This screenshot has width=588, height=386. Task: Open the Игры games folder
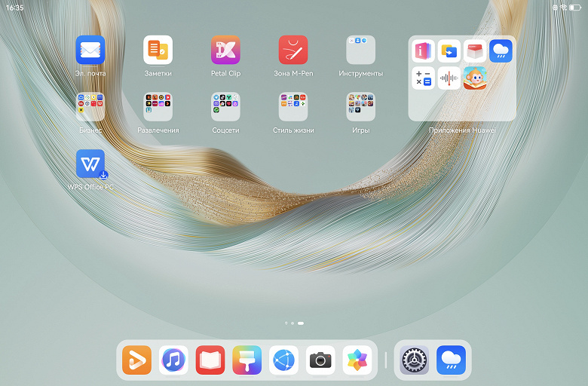pos(361,107)
